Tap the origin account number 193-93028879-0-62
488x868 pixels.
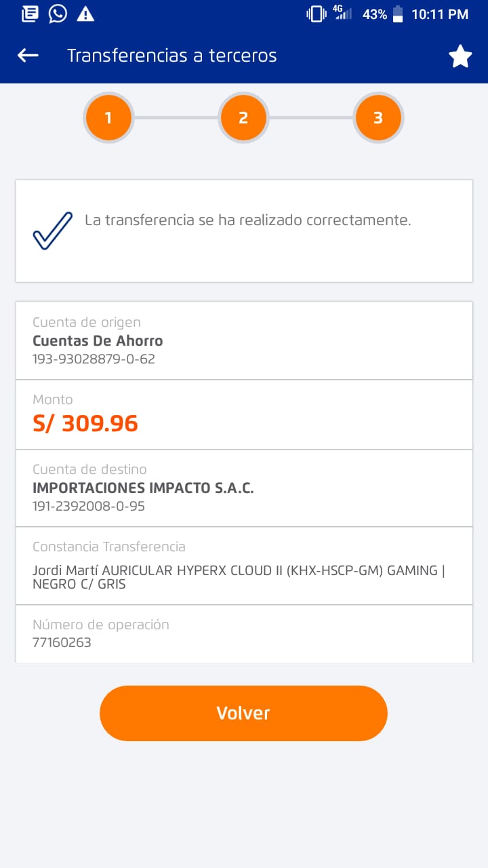[94, 359]
